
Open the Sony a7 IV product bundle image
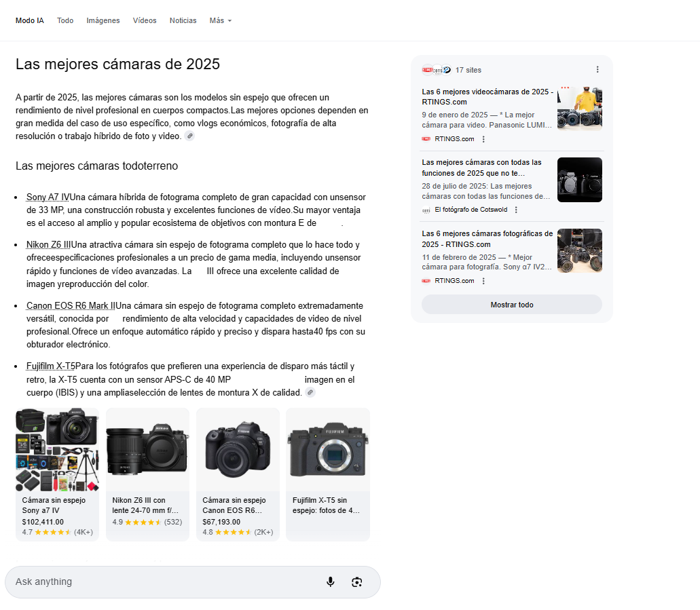click(x=57, y=449)
